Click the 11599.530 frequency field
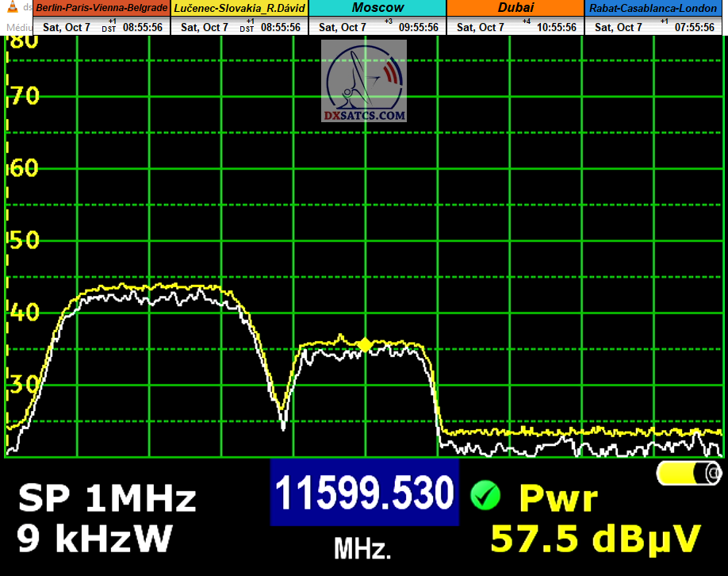The image size is (728, 576). tap(365, 493)
